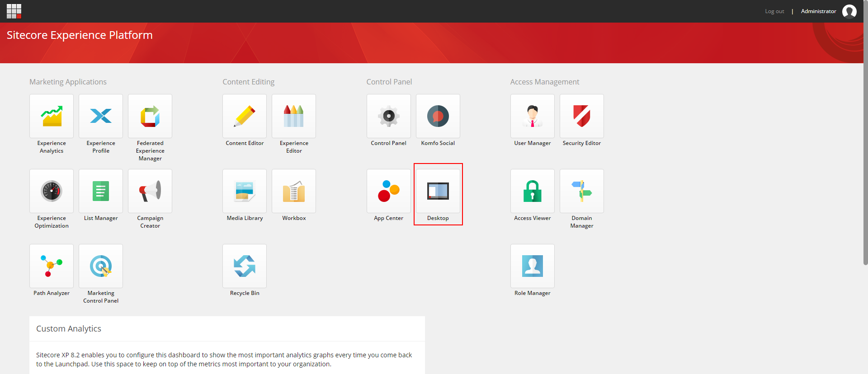Open the Control Panel gear icon
This screenshot has width=868, height=374.
[x=389, y=116]
